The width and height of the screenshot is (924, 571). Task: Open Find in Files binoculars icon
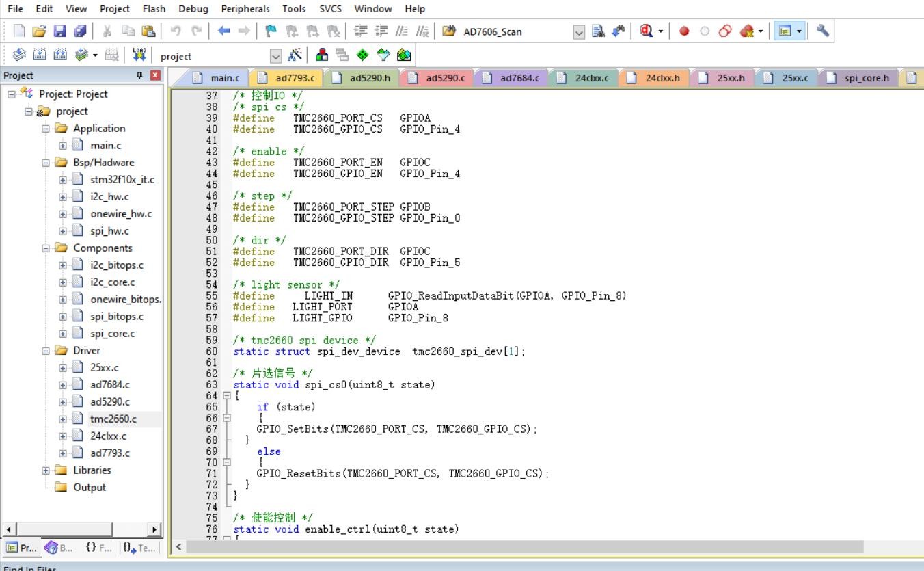pyautogui.click(x=449, y=31)
